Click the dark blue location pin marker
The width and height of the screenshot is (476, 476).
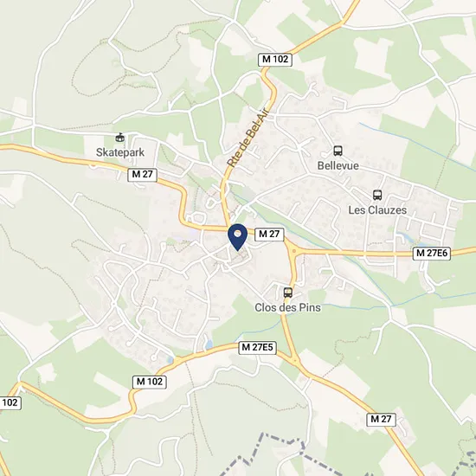238,237
